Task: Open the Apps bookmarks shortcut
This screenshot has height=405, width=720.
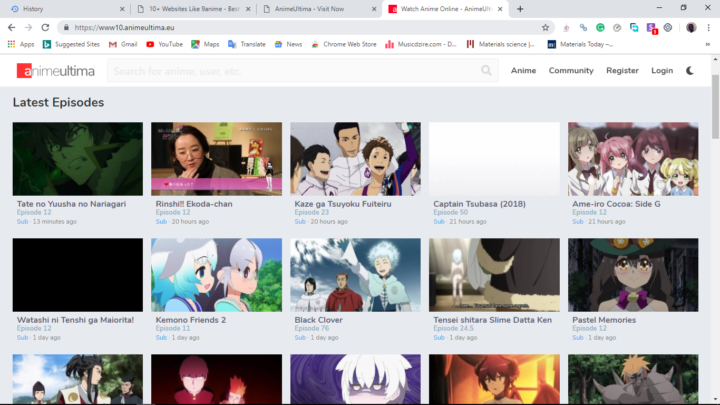Action: [x=21, y=45]
